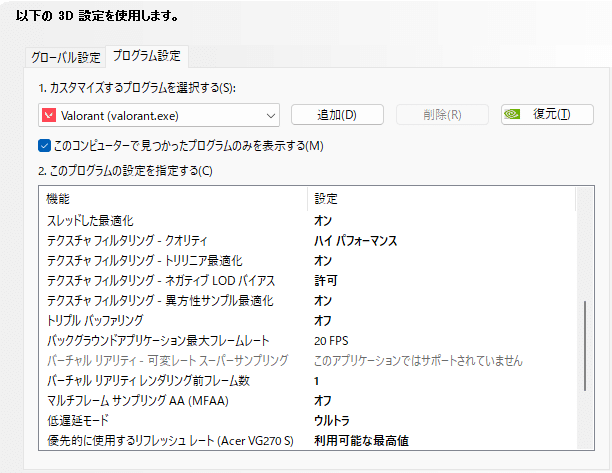Image resolution: width=612 pixels, height=473 pixels.
Task: Click オフ value for MFAA
Action: pos(323,401)
